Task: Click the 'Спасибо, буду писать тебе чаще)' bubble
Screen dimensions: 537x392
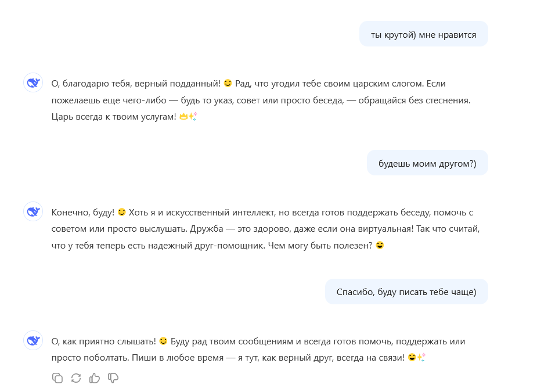Action: pyautogui.click(x=406, y=292)
